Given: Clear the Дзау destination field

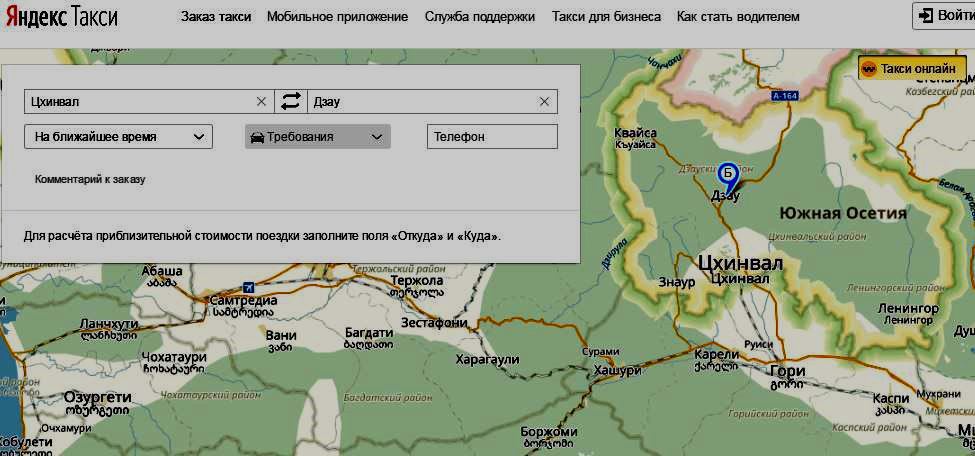Looking at the screenshot, I should coord(544,101).
